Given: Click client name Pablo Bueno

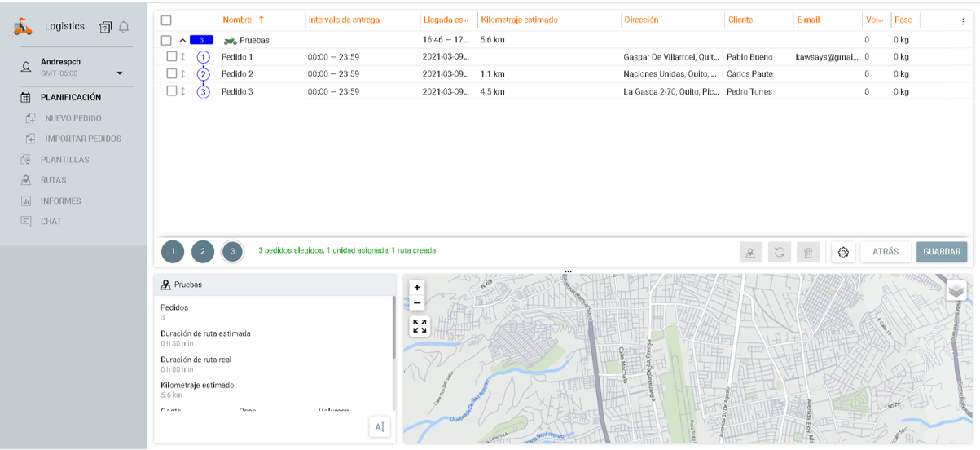Looking at the screenshot, I should [749, 57].
